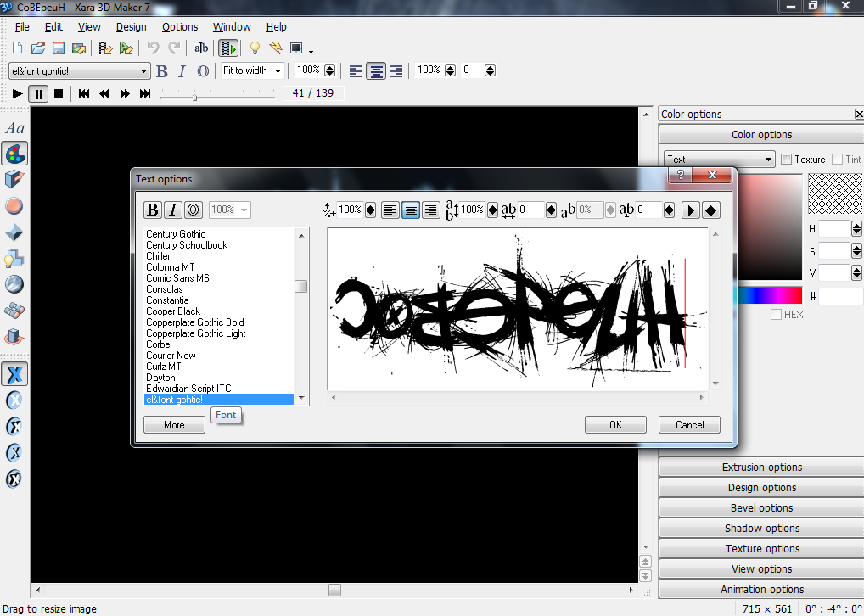Open the Window menu
The image size is (864, 616).
tap(232, 27)
